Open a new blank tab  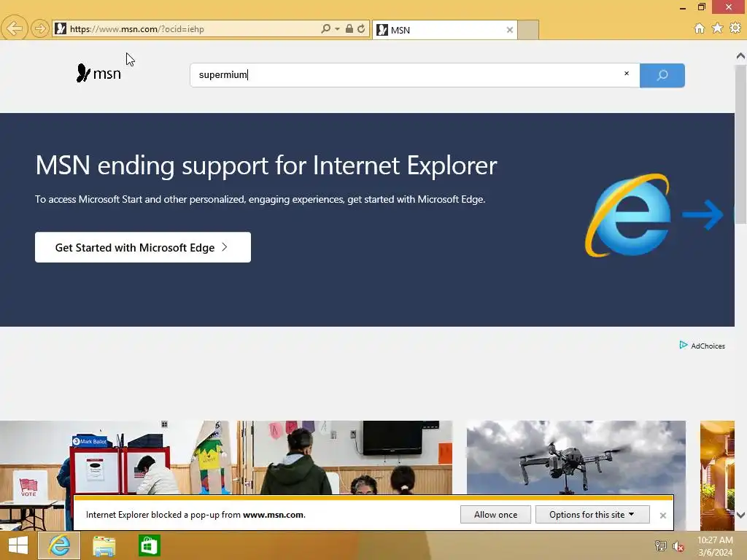click(x=528, y=30)
